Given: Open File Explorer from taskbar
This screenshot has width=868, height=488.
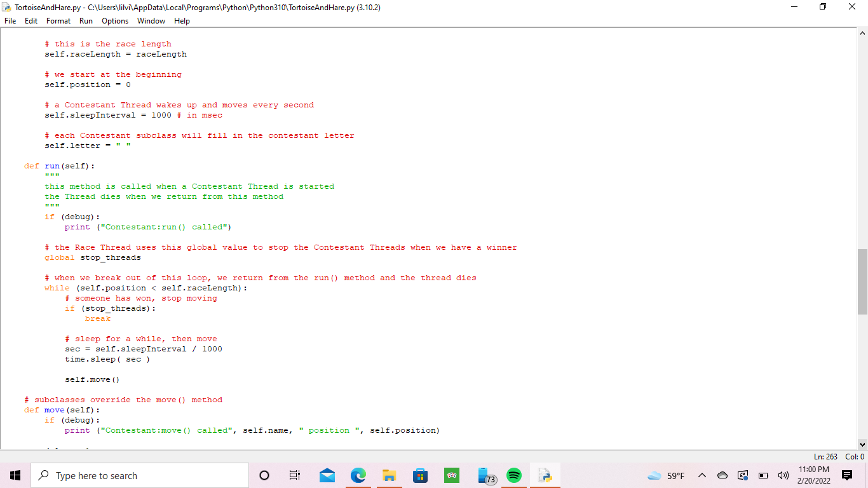Looking at the screenshot, I should tap(390, 475).
